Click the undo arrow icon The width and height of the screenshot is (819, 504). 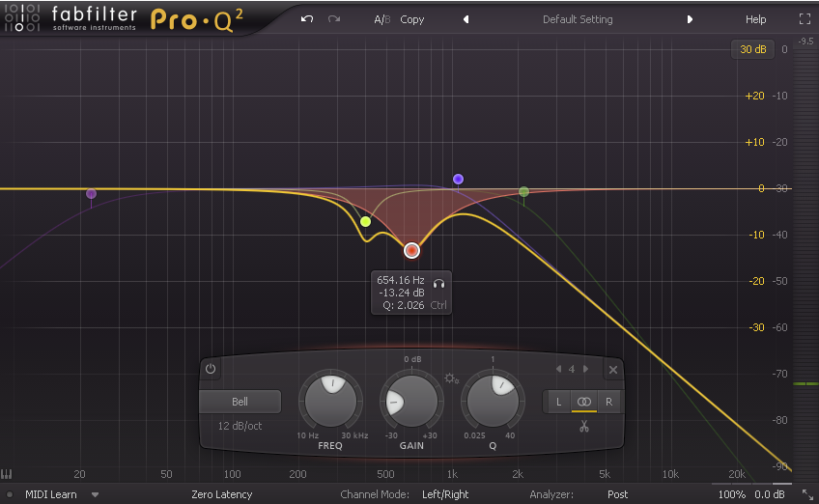(307, 19)
